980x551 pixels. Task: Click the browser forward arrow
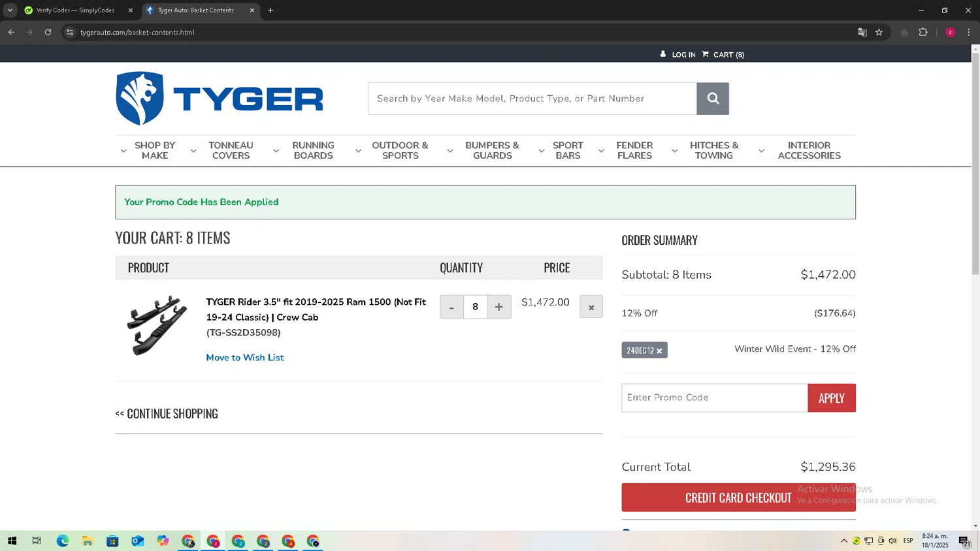click(29, 32)
